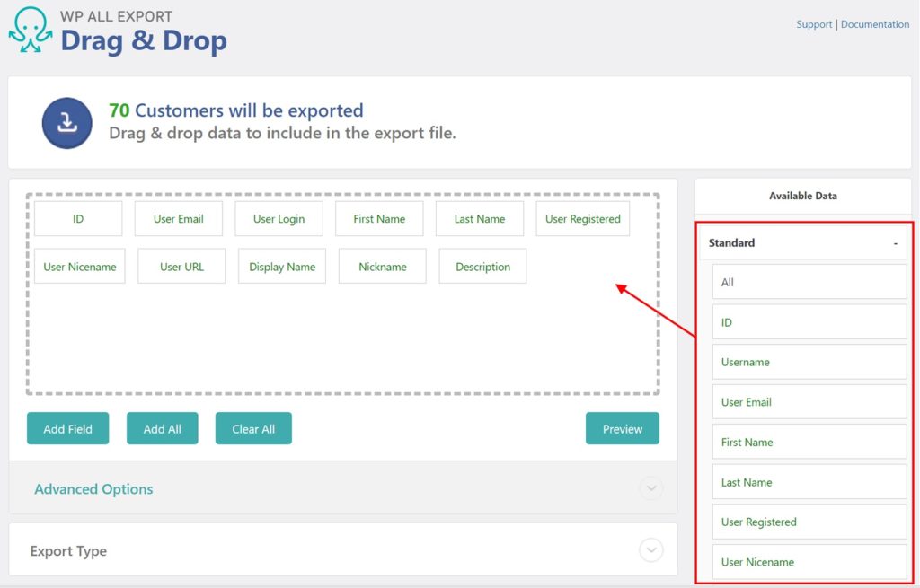Click All under Available Data

[809, 281]
